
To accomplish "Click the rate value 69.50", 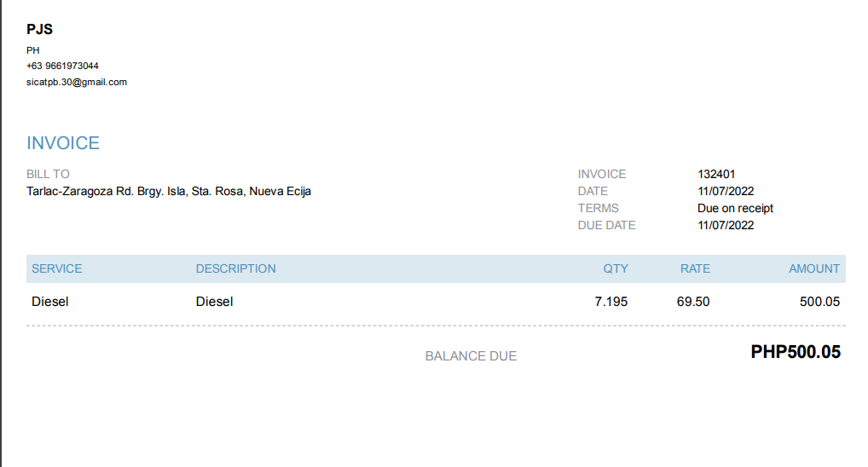I will (693, 302).
